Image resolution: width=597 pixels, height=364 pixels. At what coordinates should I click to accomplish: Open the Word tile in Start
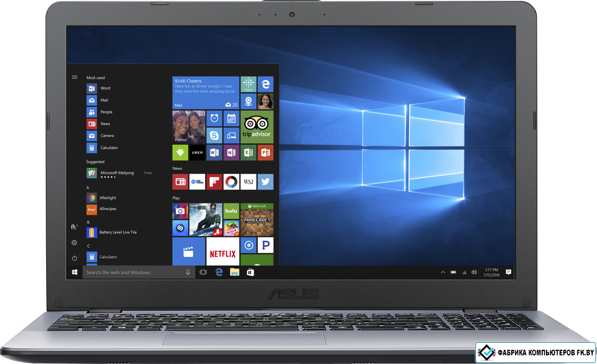pyautogui.click(x=214, y=152)
